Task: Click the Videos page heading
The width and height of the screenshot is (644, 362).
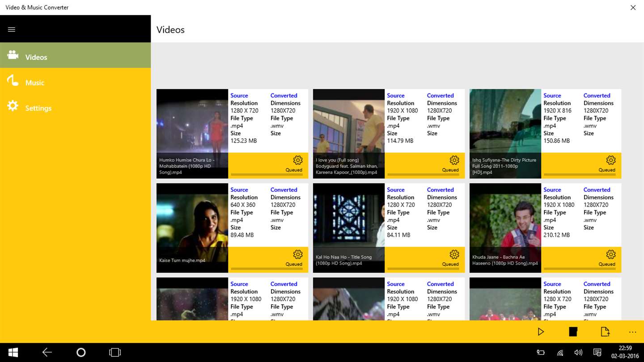Action: (170, 30)
